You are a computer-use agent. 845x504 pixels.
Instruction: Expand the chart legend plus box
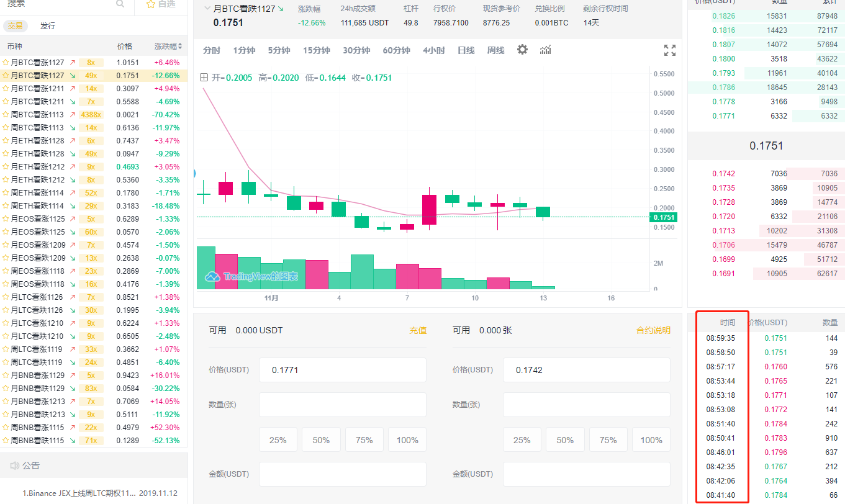click(204, 78)
